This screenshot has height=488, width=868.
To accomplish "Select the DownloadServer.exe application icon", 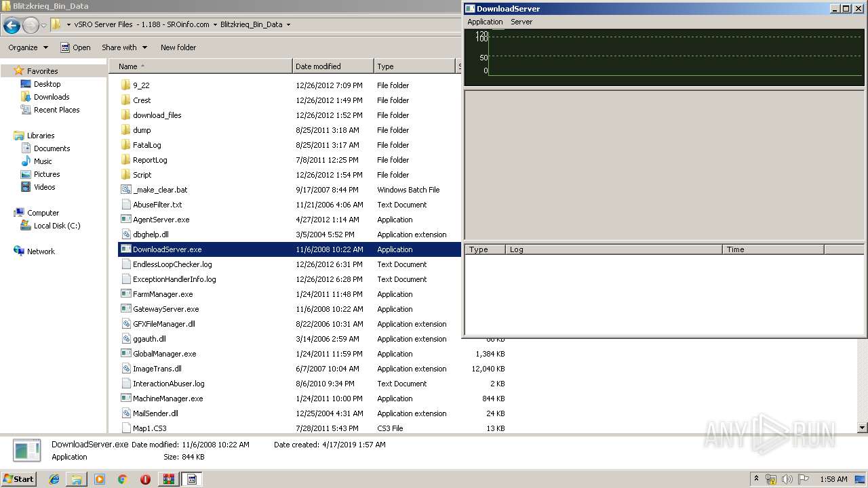I will coord(125,249).
